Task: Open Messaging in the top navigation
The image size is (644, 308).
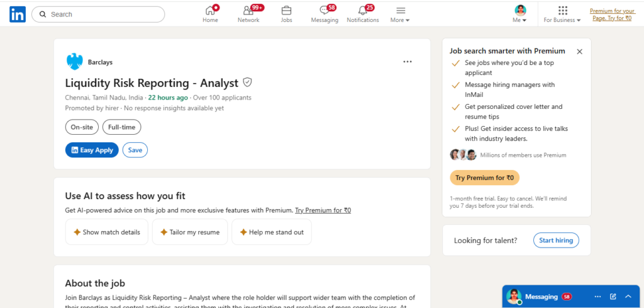Action: point(325,14)
